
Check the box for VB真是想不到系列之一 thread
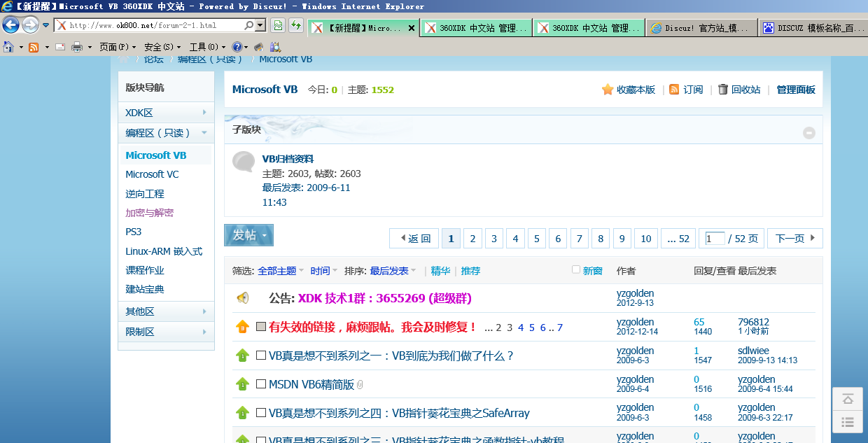click(x=261, y=356)
